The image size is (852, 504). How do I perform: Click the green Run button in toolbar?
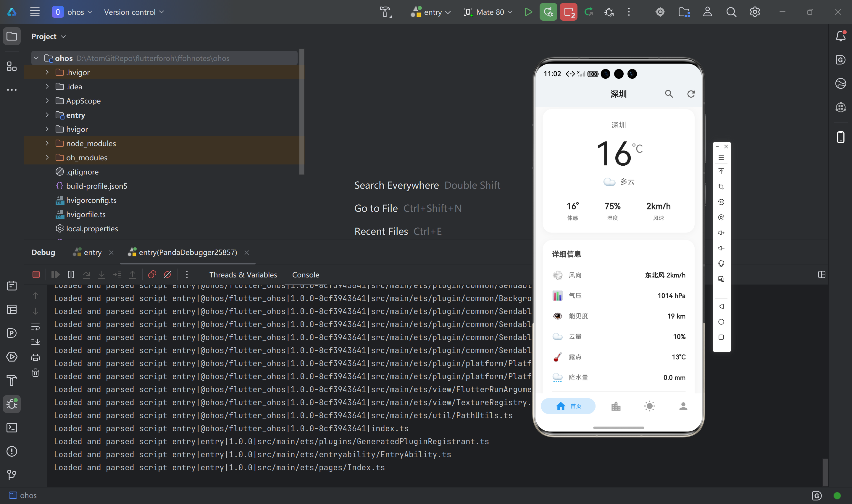(x=528, y=12)
